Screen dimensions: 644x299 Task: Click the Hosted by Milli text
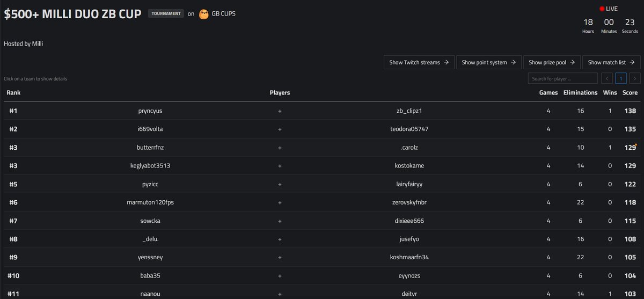click(x=23, y=43)
